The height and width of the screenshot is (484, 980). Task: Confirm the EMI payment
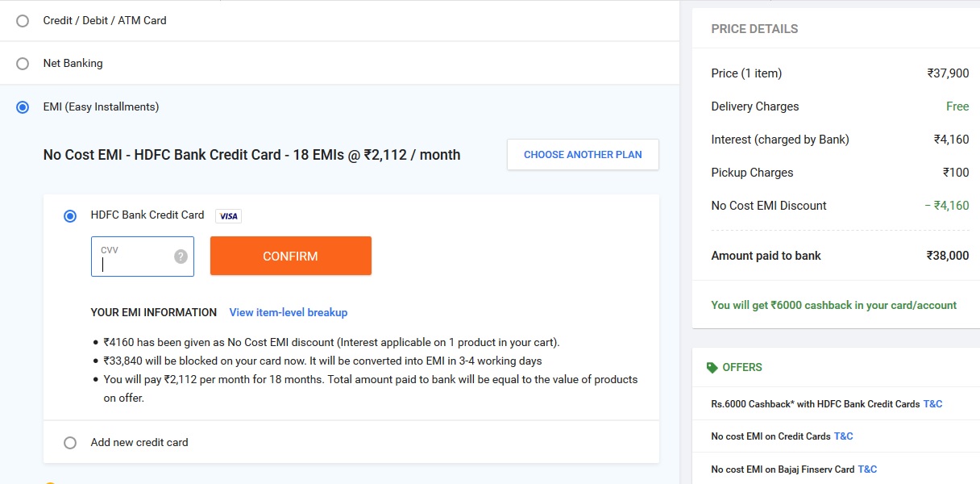point(291,256)
